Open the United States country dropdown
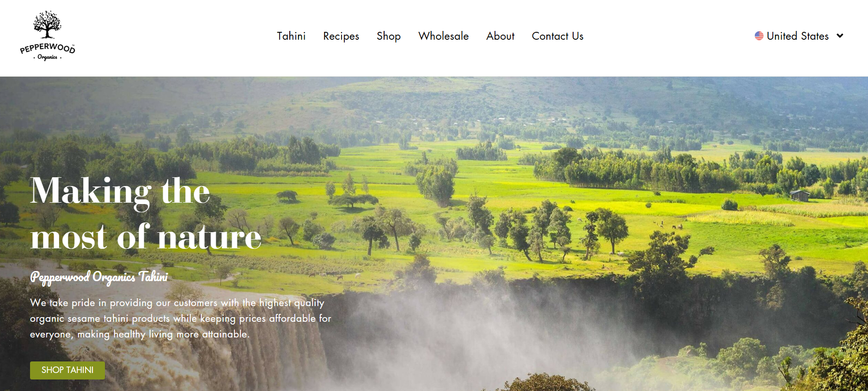Image resolution: width=868 pixels, height=391 pixels. [x=799, y=36]
